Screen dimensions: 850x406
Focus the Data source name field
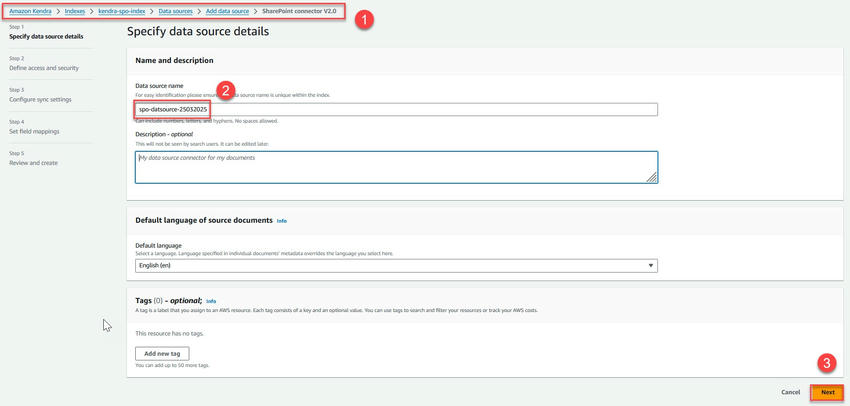396,109
